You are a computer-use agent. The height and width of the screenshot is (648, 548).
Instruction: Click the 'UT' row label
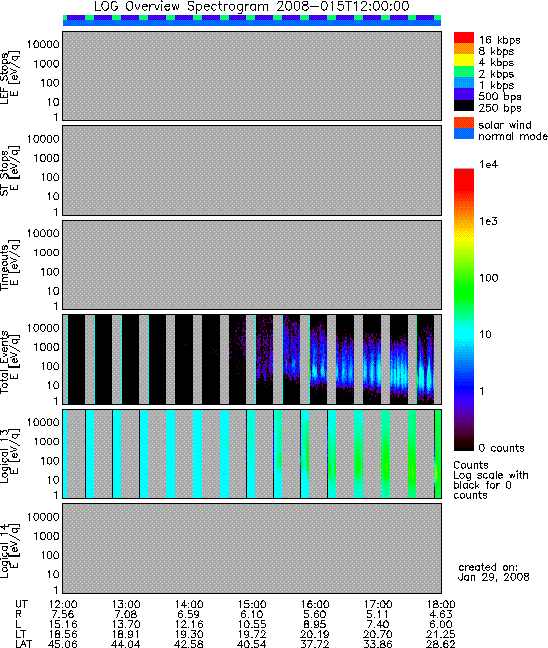tap(21, 604)
